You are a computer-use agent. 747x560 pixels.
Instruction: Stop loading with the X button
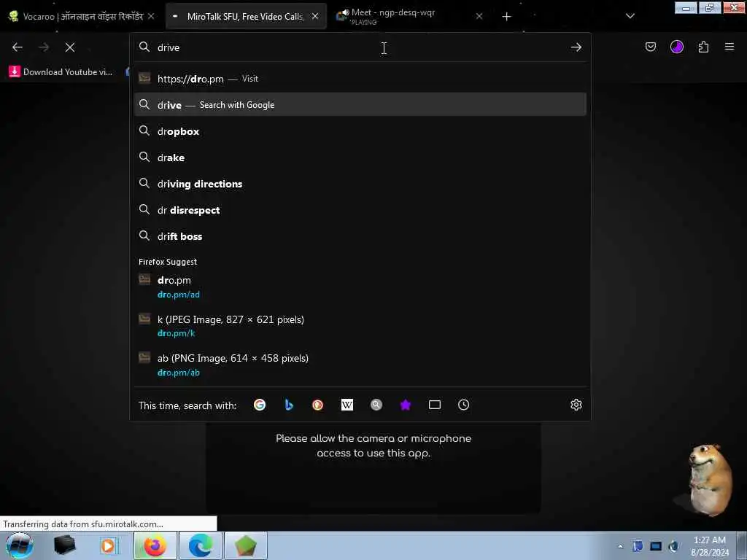pos(69,47)
